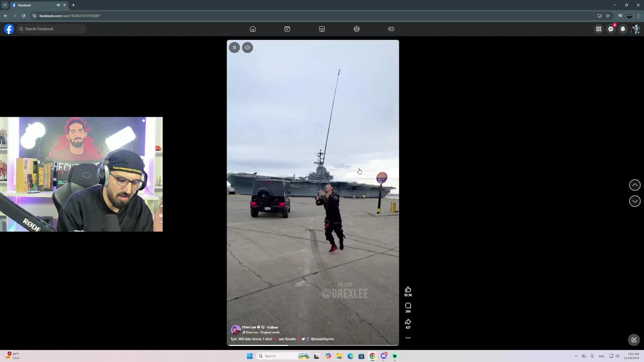
Task: Open the browser tab search dropdown
Action: [5, 5]
